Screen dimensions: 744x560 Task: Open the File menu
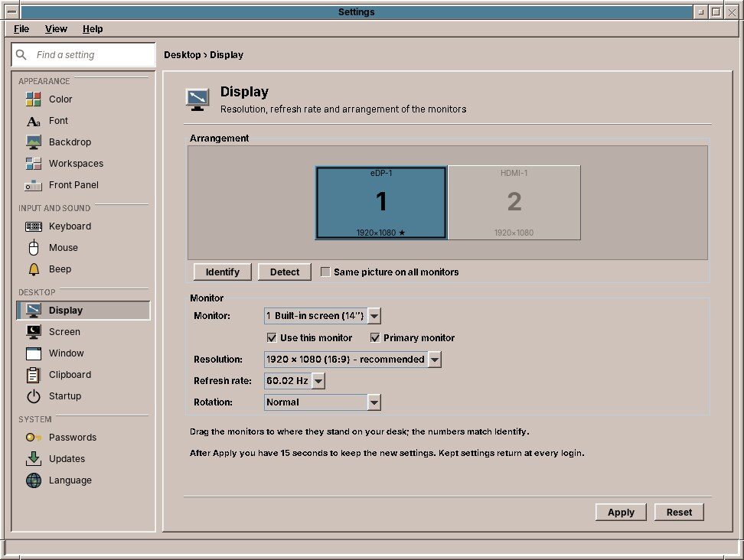coord(21,29)
